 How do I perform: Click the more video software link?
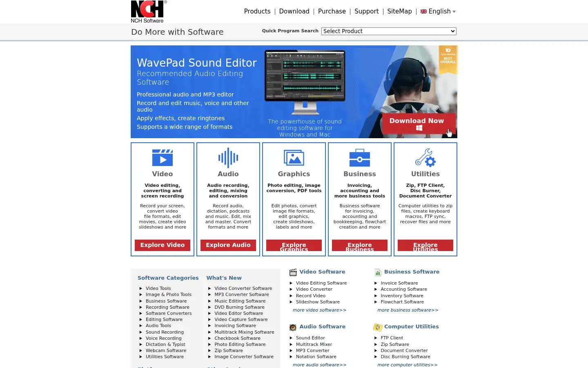(x=320, y=310)
